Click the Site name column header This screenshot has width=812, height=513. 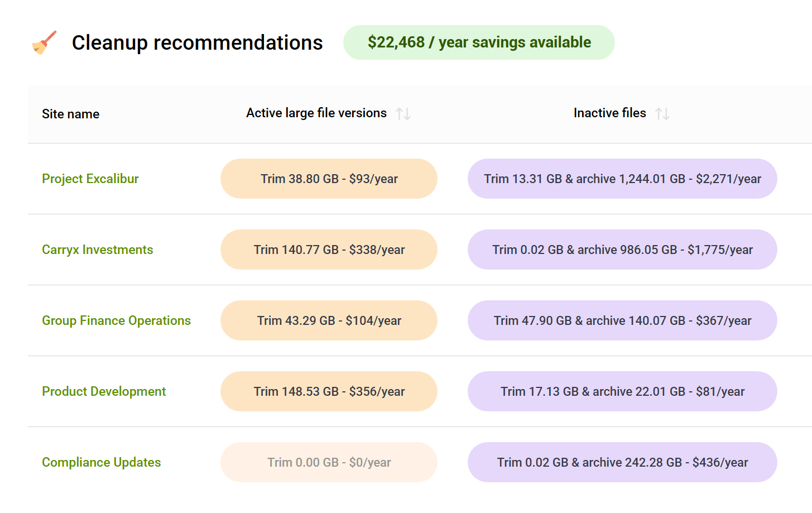point(71,114)
